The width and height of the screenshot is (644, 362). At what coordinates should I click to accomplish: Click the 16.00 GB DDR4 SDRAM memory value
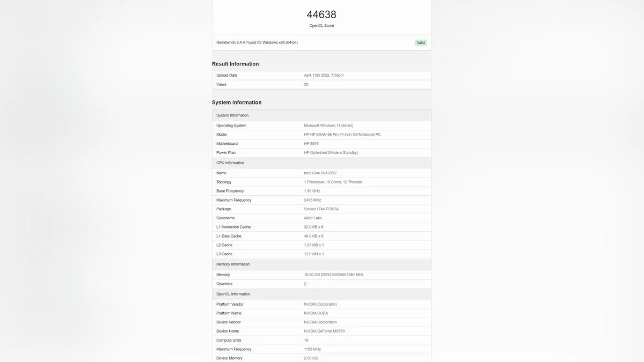point(333,275)
